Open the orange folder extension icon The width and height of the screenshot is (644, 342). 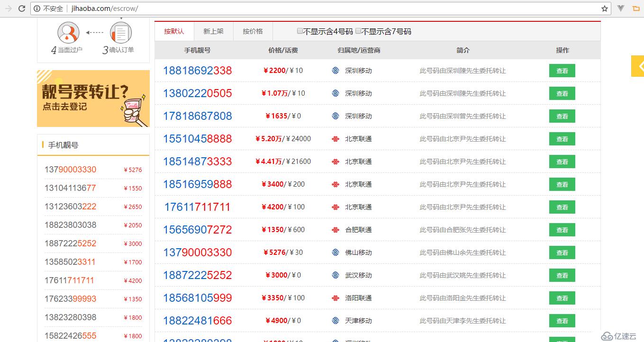point(636,8)
